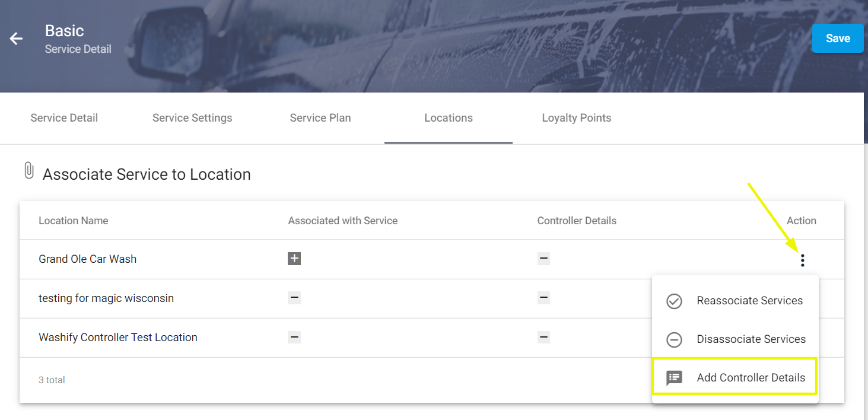Click the back arrow to leave Service Detail
Viewport: 868px width, 420px height.
[x=15, y=38]
